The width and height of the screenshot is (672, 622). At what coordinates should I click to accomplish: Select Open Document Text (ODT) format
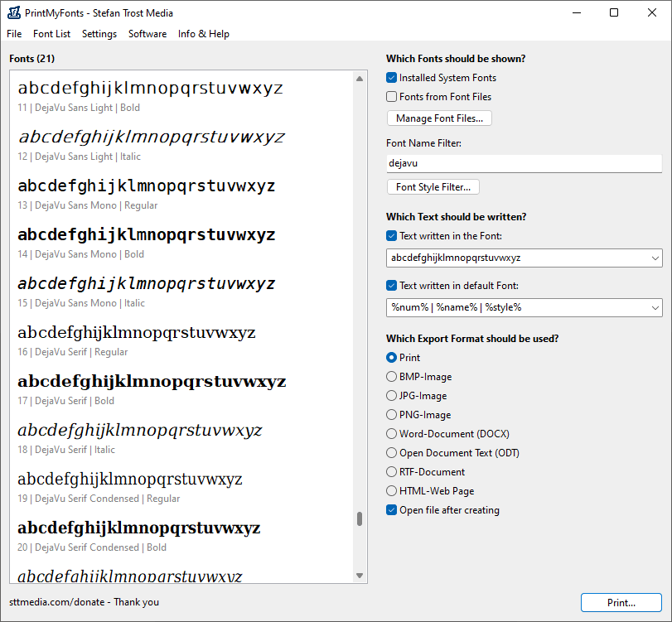391,453
